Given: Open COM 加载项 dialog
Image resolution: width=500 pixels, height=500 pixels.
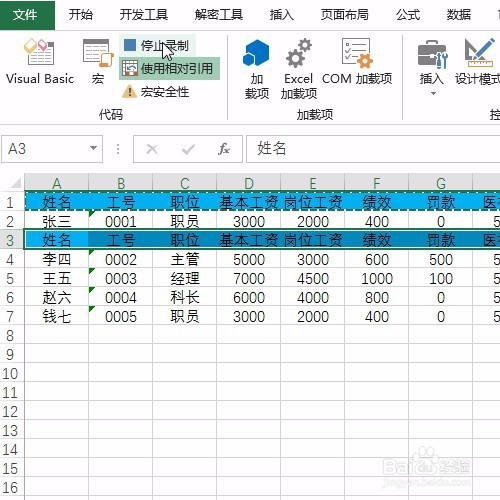Looking at the screenshot, I should pos(357,62).
